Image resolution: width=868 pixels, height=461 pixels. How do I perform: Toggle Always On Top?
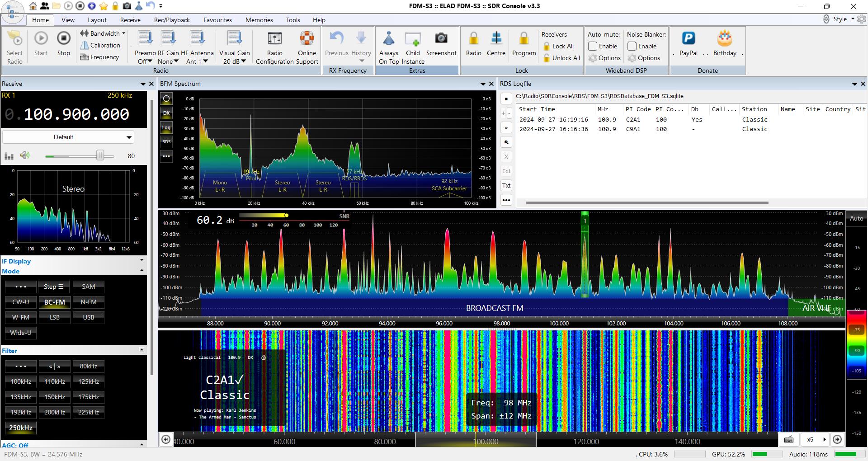pos(388,39)
